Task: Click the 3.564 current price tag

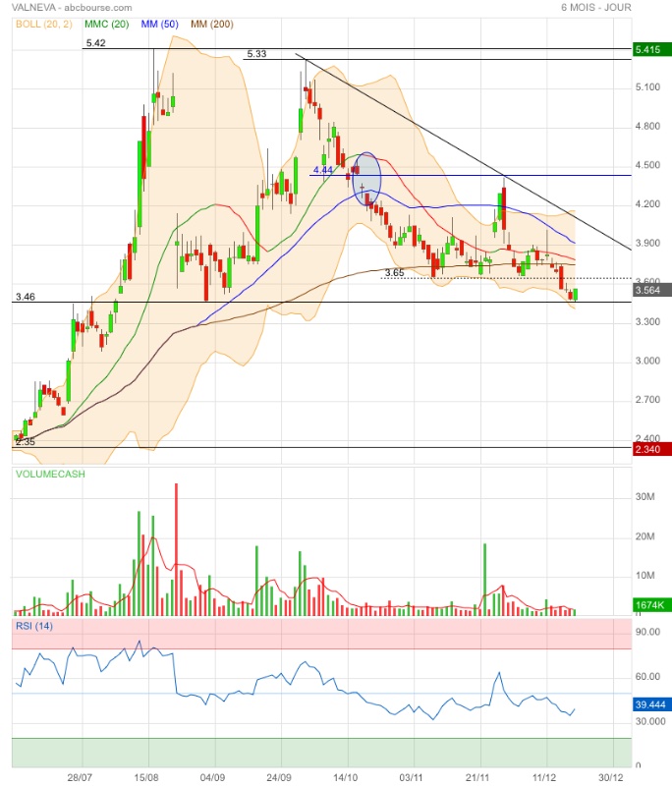Action: pos(652,290)
